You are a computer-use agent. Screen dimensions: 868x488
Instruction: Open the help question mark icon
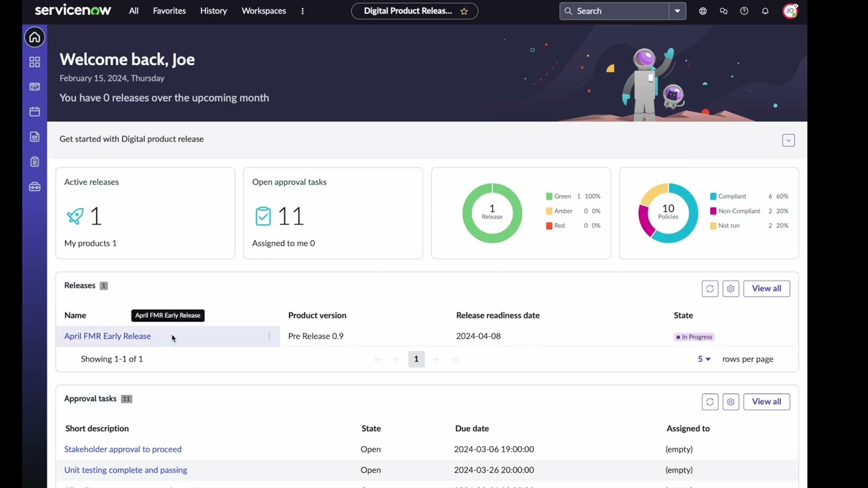point(744,11)
